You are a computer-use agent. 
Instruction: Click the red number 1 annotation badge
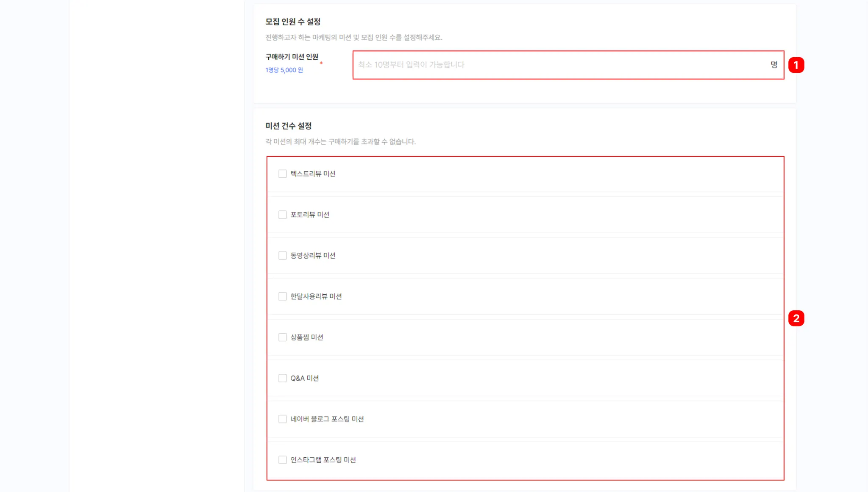click(796, 65)
